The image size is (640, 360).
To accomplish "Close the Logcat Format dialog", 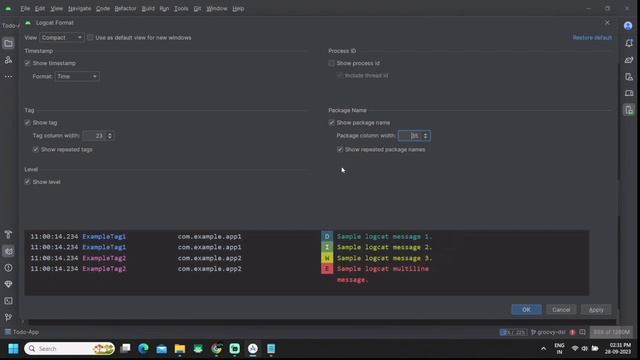I will (x=607, y=22).
